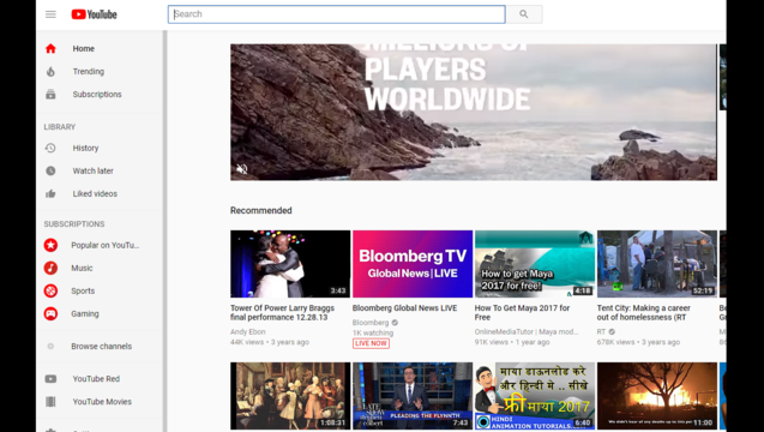Click the 91K views 1 year ago text
The width and height of the screenshot is (764, 432).
pos(512,342)
